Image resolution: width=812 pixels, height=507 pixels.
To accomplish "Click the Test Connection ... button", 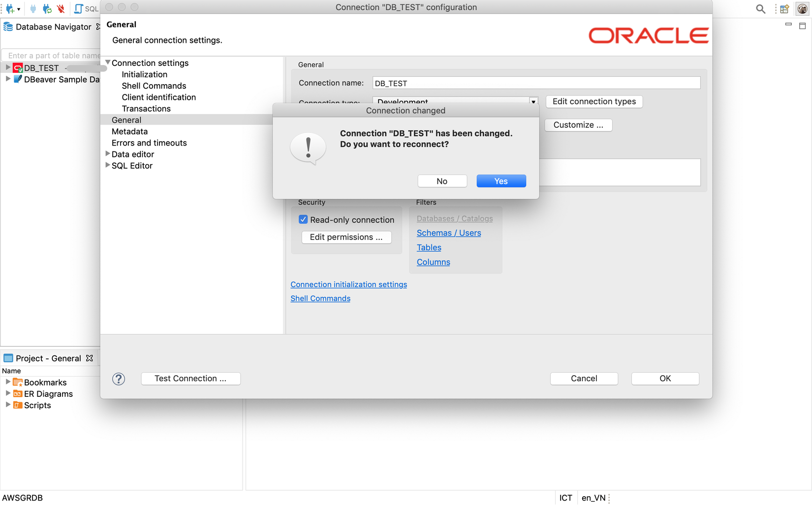I will 190,379.
